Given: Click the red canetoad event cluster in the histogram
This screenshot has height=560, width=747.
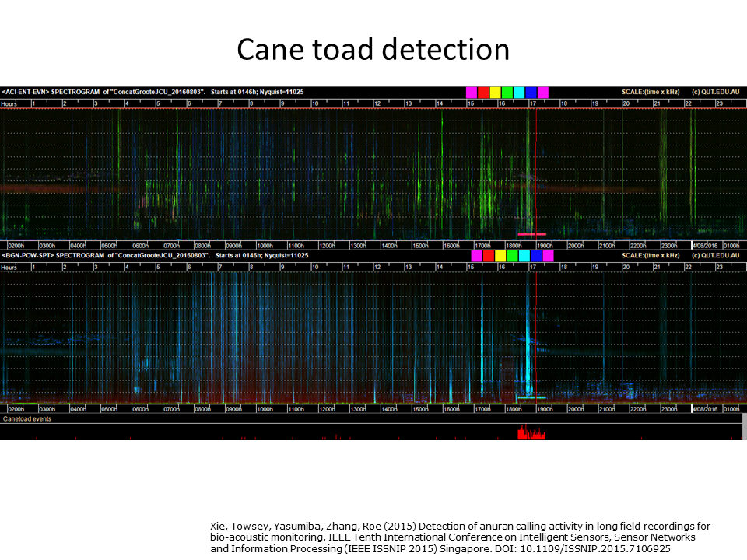Looking at the screenshot, I should point(531,432).
